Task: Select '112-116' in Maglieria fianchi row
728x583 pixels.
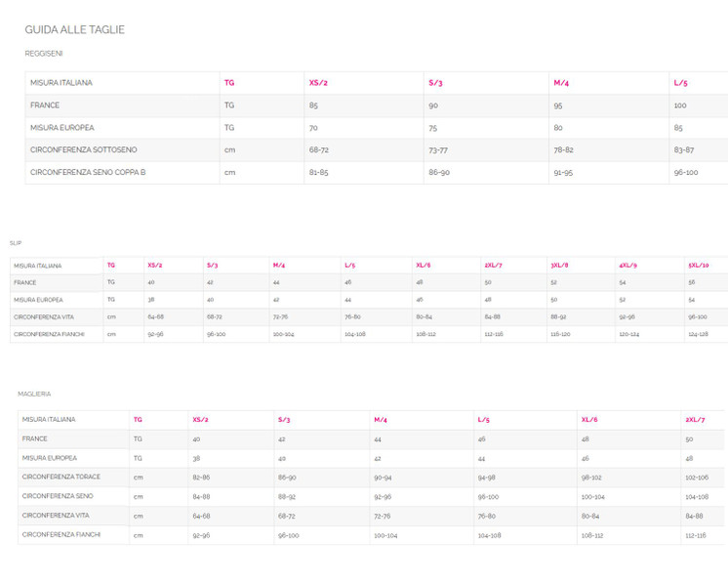Action: (696, 535)
